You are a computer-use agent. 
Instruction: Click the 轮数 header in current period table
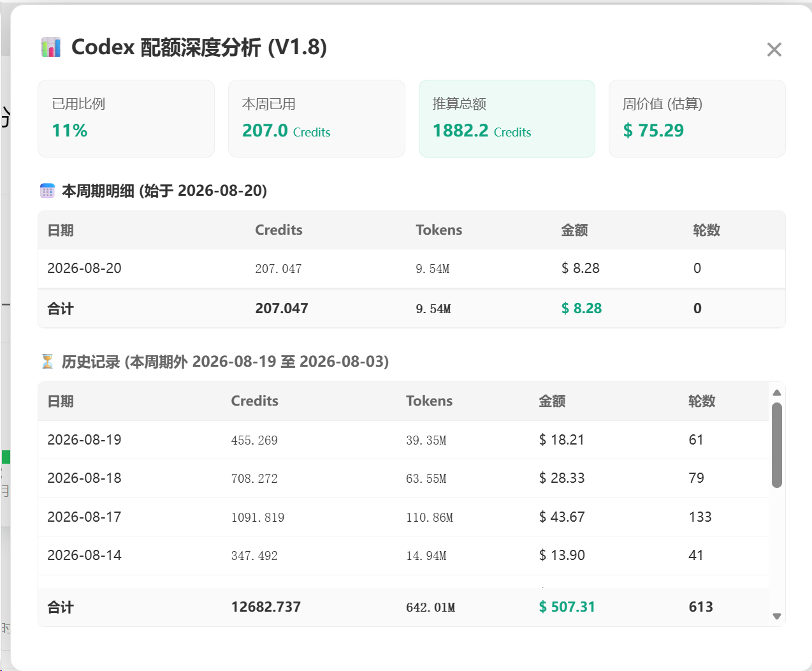tap(706, 230)
